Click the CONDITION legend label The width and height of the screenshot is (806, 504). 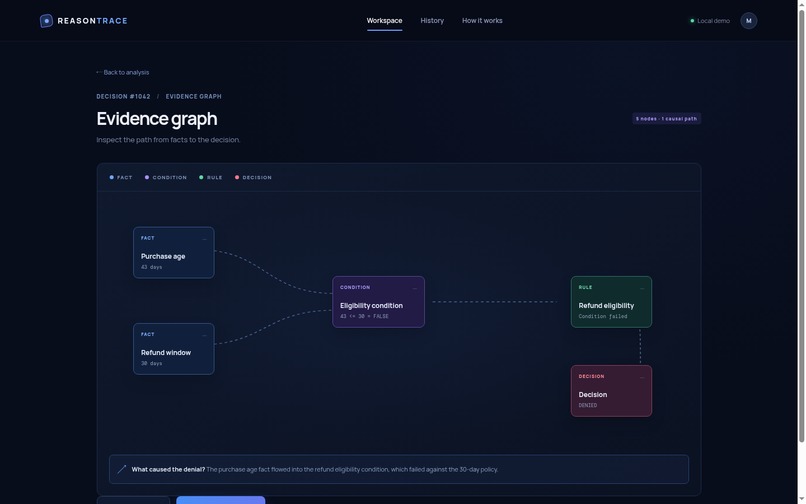coord(170,177)
